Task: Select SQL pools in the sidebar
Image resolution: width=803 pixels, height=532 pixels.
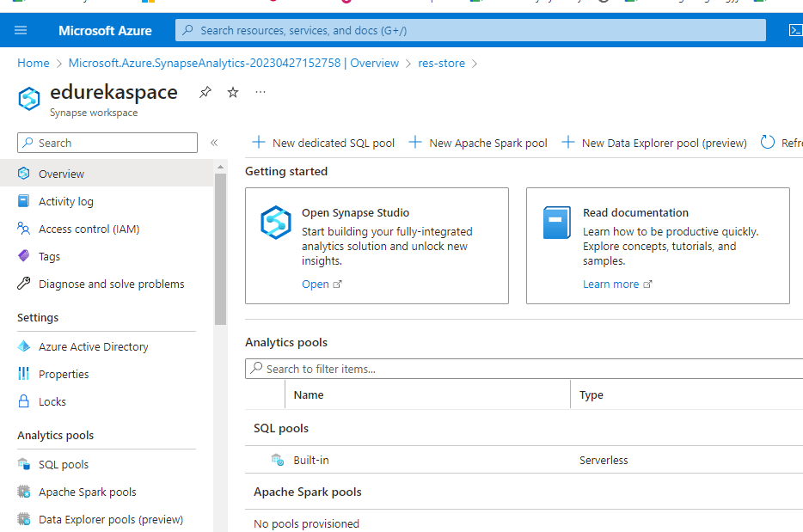Action: click(64, 463)
